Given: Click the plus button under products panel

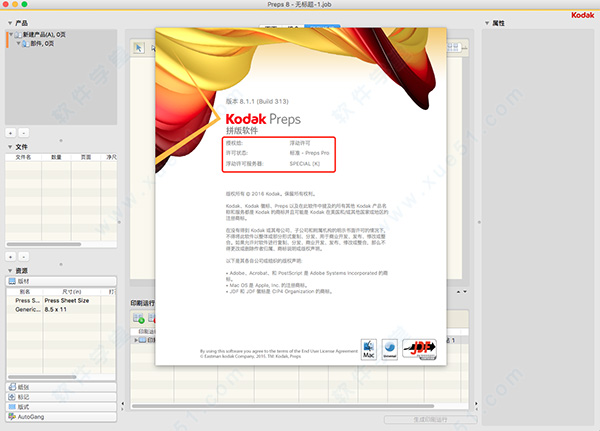Looking at the screenshot, I should tap(11, 133).
